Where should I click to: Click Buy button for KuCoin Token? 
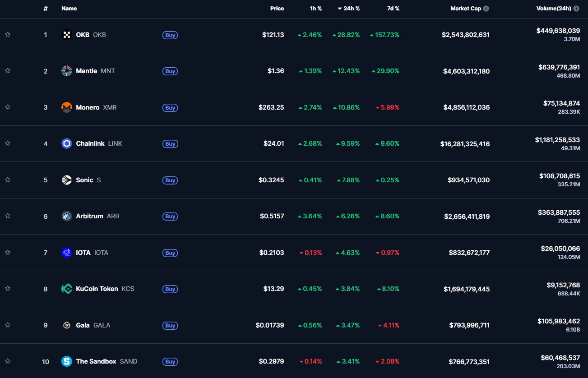pyautogui.click(x=170, y=289)
